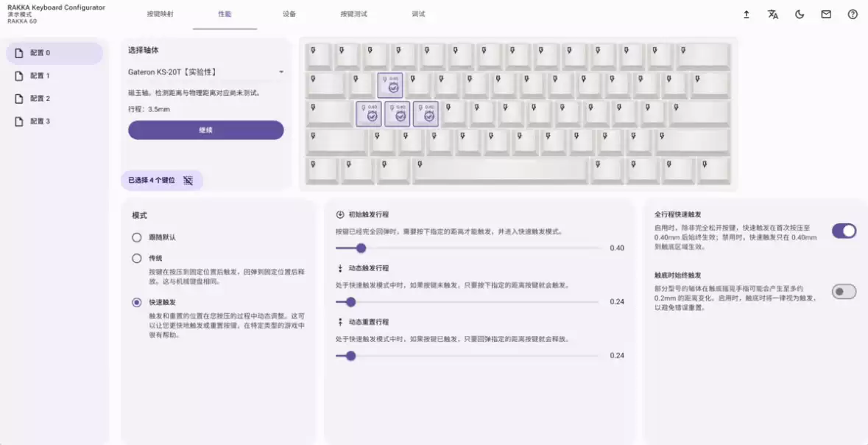Screen dimensions: 868x445
Task: Click the 继续 button
Action: [x=206, y=130]
